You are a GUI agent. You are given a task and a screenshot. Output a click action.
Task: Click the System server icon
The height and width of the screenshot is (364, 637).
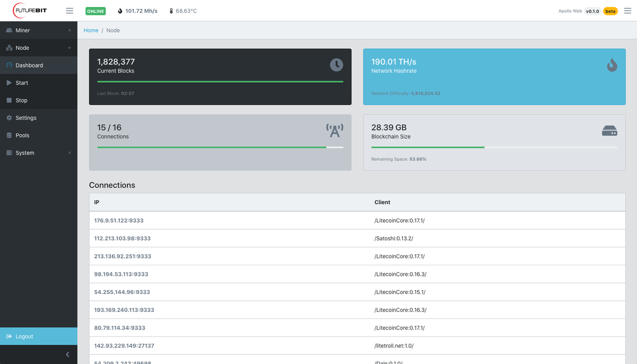[x=9, y=153]
